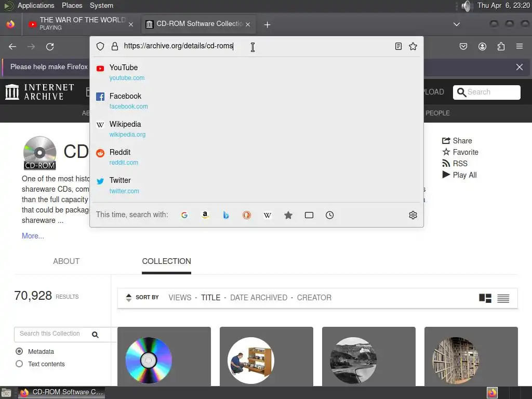The height and width of the screenshot is (399, 532).
Task: Search this time with Amazon
Action: coord(205,215)
